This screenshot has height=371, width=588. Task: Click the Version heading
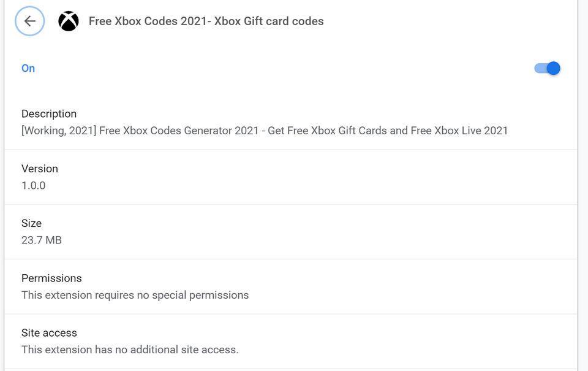tap(40, 169)
